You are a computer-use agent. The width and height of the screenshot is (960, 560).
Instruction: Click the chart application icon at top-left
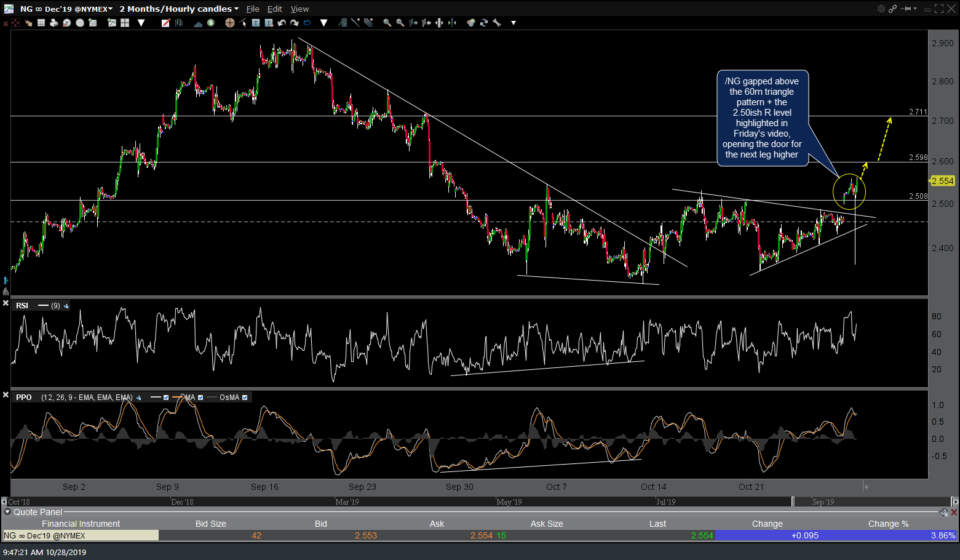pos(10,9)
